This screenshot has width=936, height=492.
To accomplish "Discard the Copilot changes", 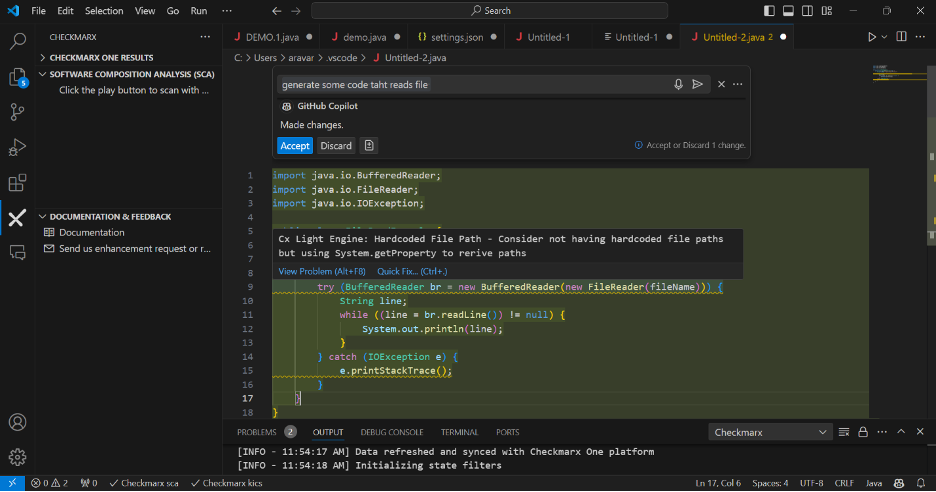I will (x=336, y=145).
